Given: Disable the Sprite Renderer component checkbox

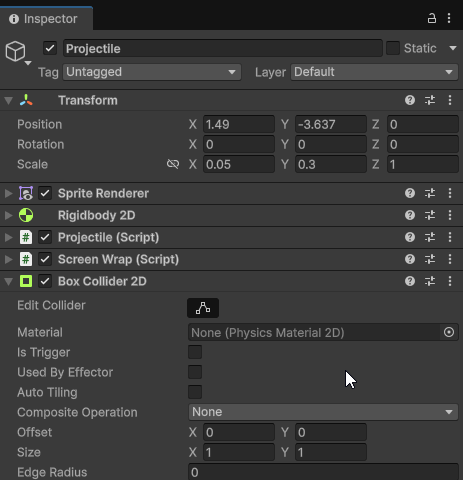Looking at the screenshot, I should 45,193.
